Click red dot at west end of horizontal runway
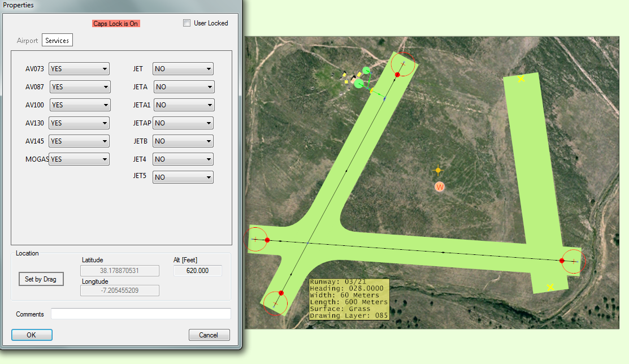Screen dimensions: 629x364 [x=267, y=240]
